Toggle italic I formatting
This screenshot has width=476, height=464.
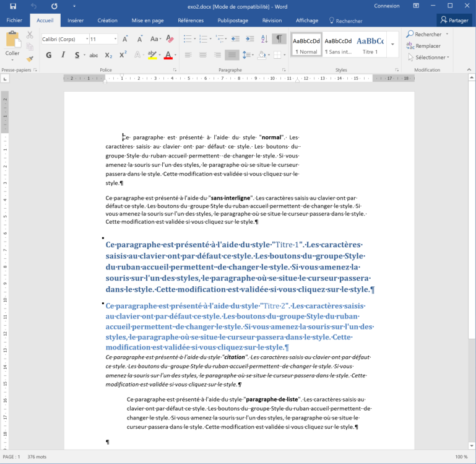pyautogui.click(x=63, y=55)
